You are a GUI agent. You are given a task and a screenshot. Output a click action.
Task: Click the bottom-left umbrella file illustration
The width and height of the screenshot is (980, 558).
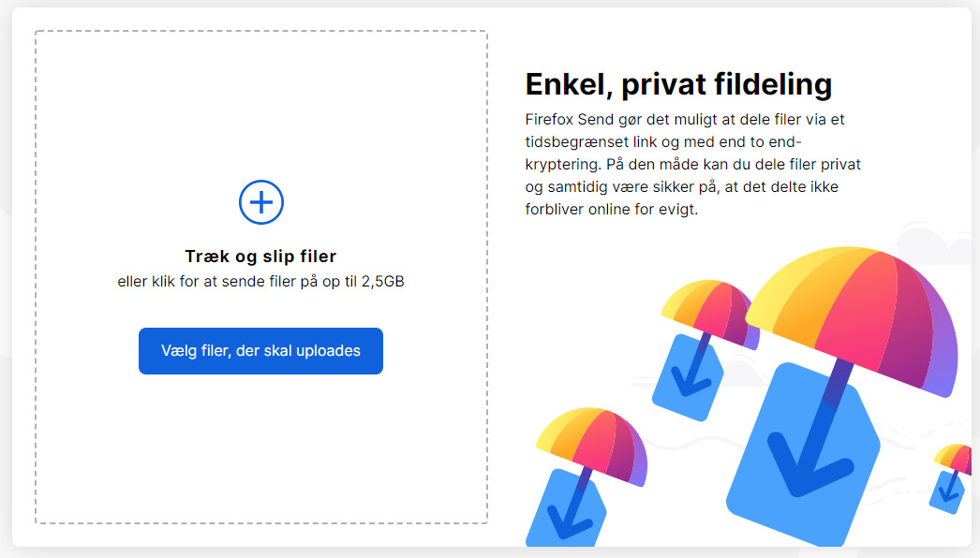point(587,477)
